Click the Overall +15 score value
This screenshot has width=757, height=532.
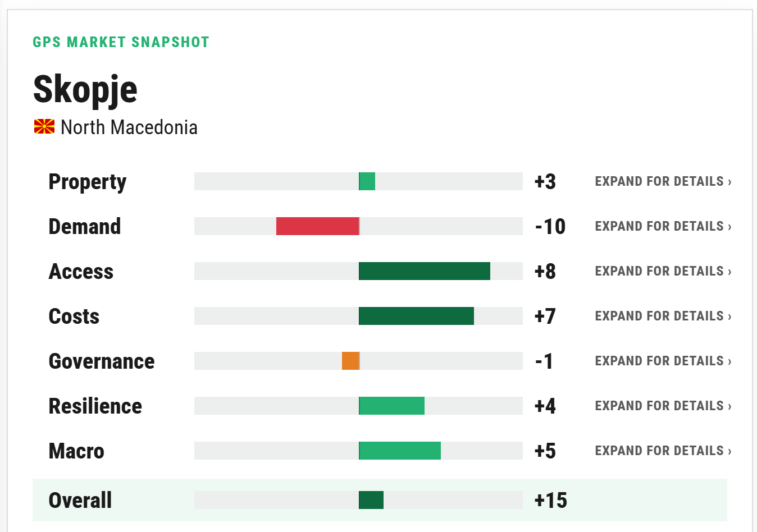coord(550,500)
